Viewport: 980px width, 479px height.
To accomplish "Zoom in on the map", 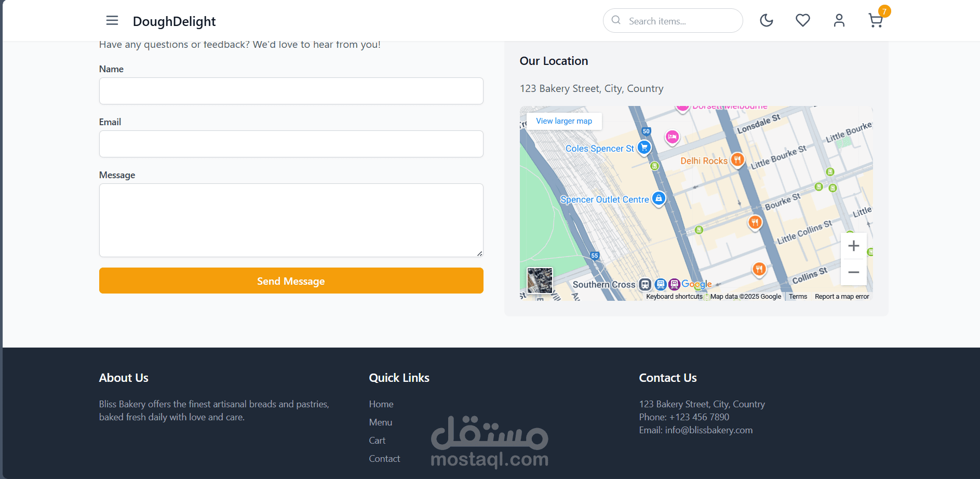I will click(853, 246).
